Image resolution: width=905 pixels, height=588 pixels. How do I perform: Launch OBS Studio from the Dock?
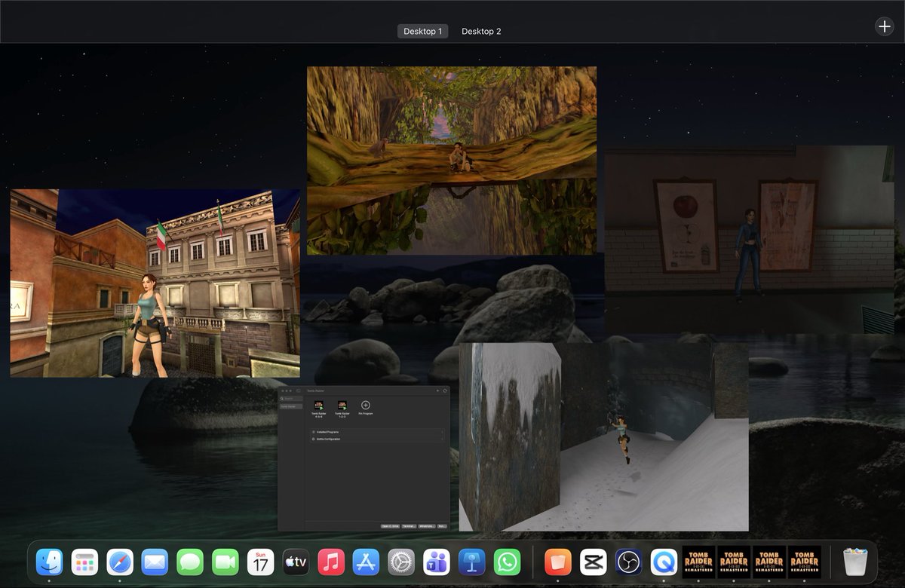(628, 562)
